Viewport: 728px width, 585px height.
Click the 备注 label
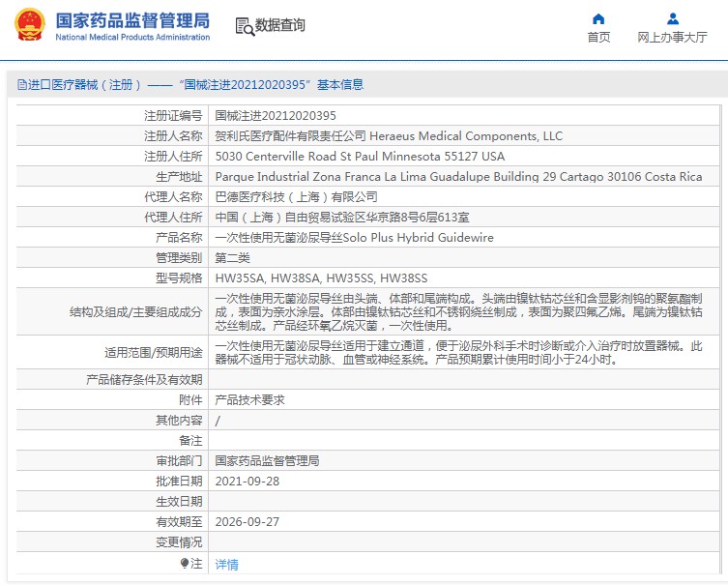(x=190, y=441)
